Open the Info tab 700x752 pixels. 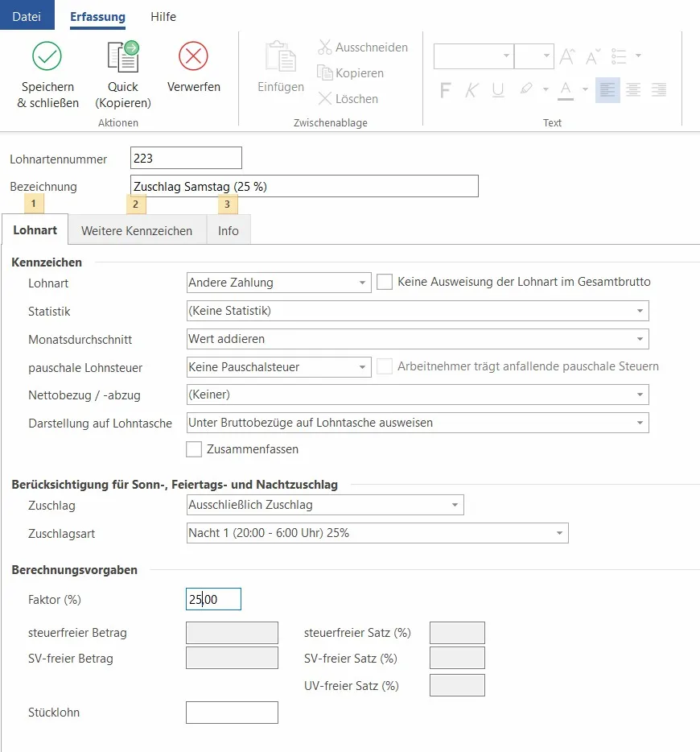click(229, 231)
